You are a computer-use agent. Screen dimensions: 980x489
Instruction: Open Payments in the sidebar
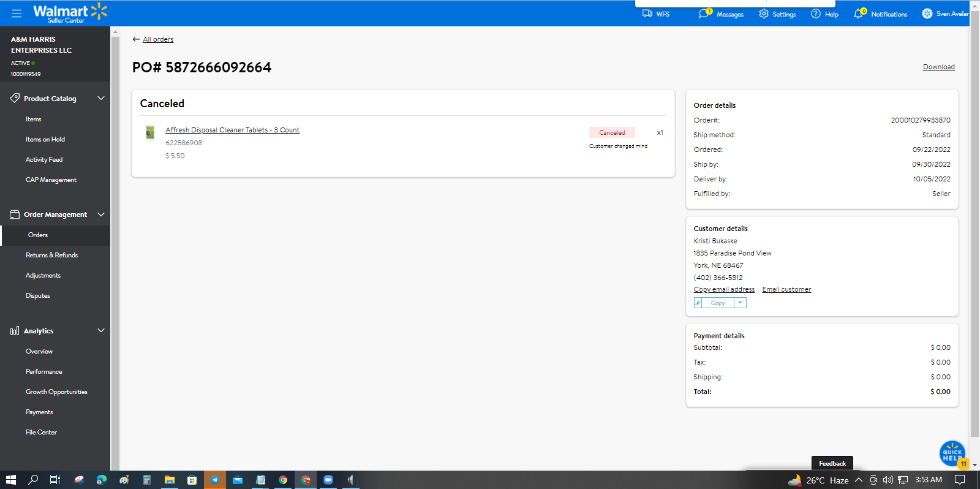pos(39,412)
